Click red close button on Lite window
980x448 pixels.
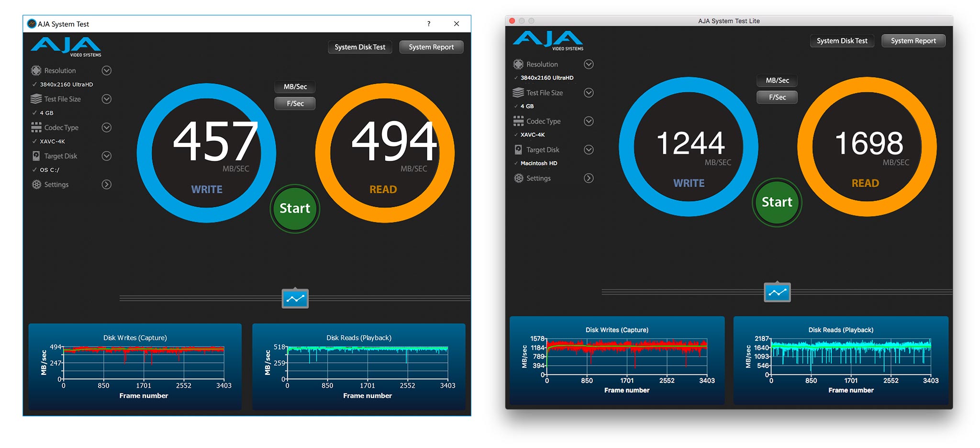[x=512, y=21]
